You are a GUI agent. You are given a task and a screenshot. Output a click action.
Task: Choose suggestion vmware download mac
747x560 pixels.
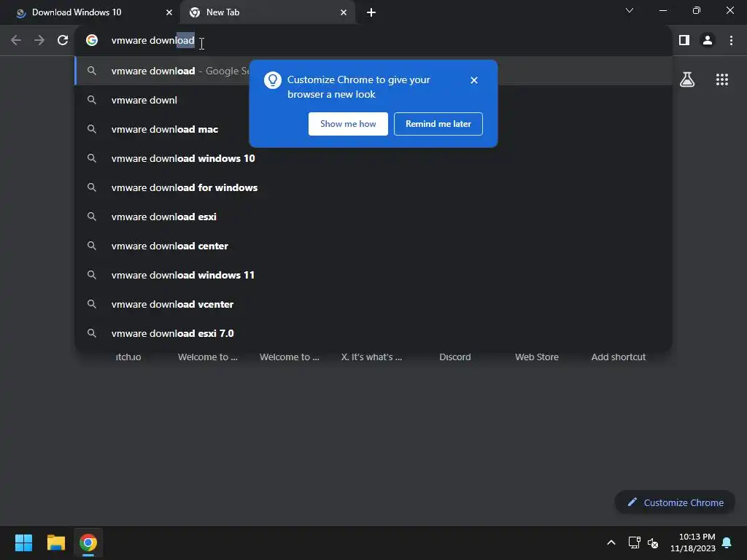tap(373, 129)
